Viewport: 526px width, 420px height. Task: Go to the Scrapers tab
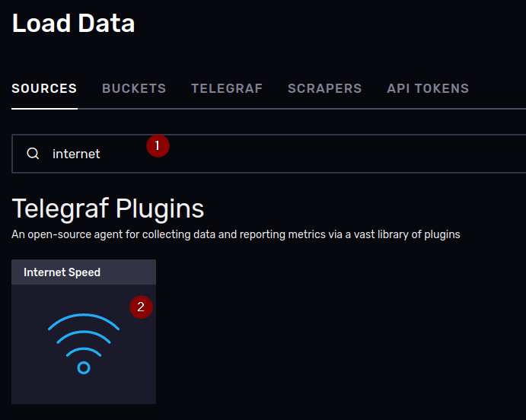(325, 88)
